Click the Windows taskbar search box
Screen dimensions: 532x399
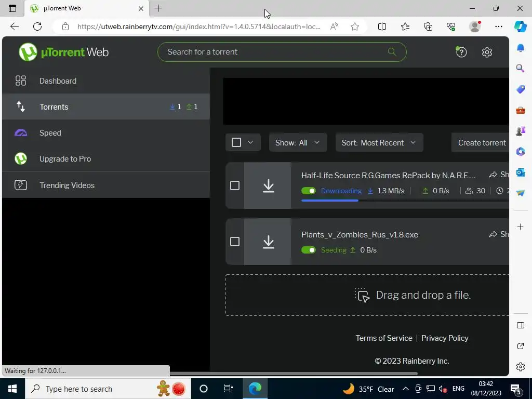tap(108, 389)
